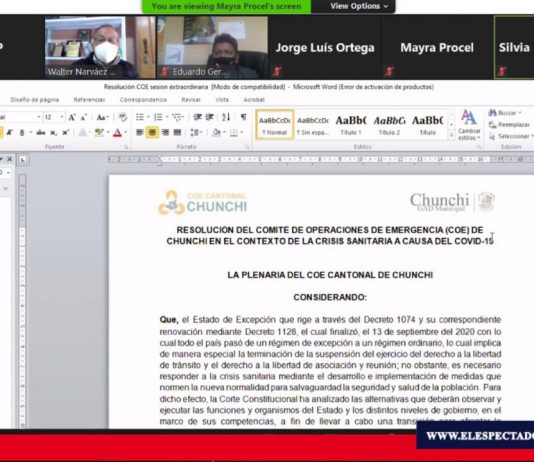
Task: Click the horizontal ruler above the page
Action: point(320,159)
